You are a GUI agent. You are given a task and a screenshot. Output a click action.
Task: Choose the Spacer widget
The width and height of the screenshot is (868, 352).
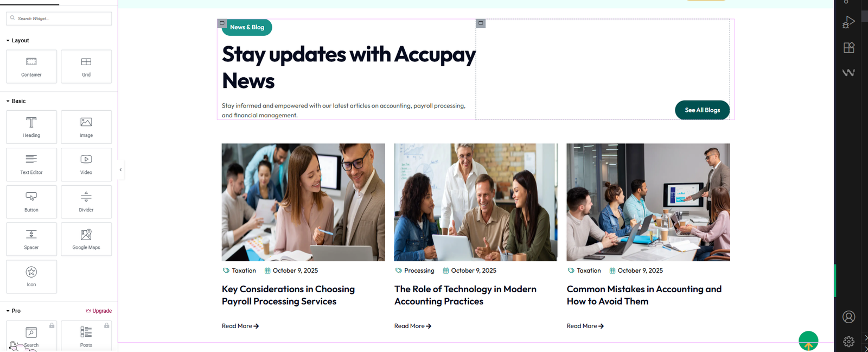[31, 239]
